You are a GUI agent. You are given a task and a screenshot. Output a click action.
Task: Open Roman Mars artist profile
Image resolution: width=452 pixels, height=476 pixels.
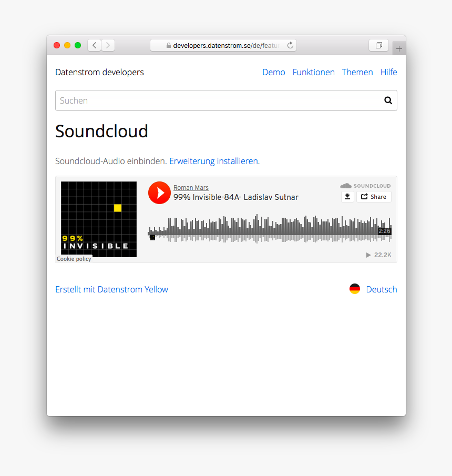(x=191, y=188)
